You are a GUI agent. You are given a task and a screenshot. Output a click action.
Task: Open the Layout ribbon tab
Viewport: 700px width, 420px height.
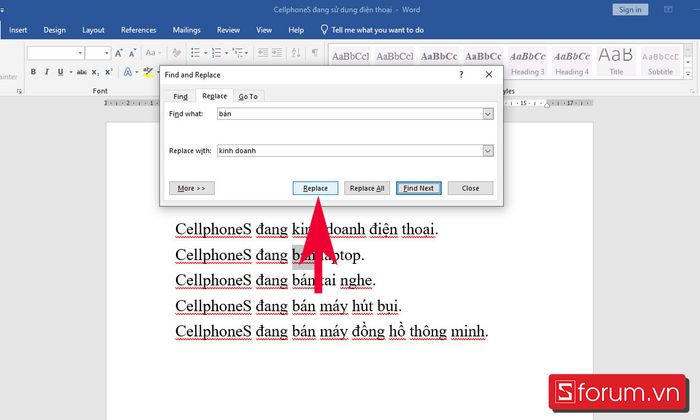(x=93, y=30)
